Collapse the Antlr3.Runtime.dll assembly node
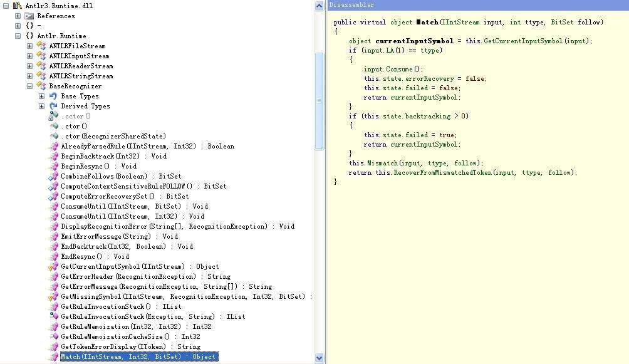The height and width of the screenshot is (364, 629). point(6,6)
